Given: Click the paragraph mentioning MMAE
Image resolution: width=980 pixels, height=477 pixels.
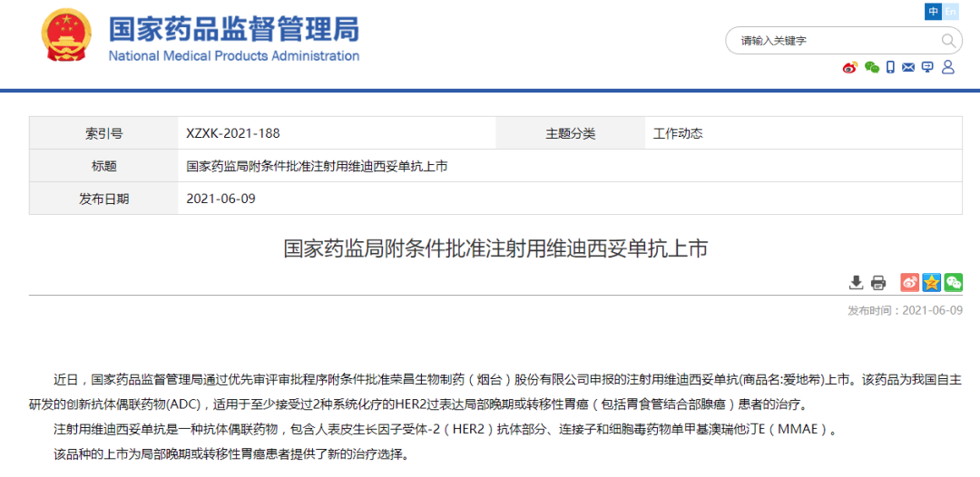Looking at the screenshot, I should pos(444,429).
